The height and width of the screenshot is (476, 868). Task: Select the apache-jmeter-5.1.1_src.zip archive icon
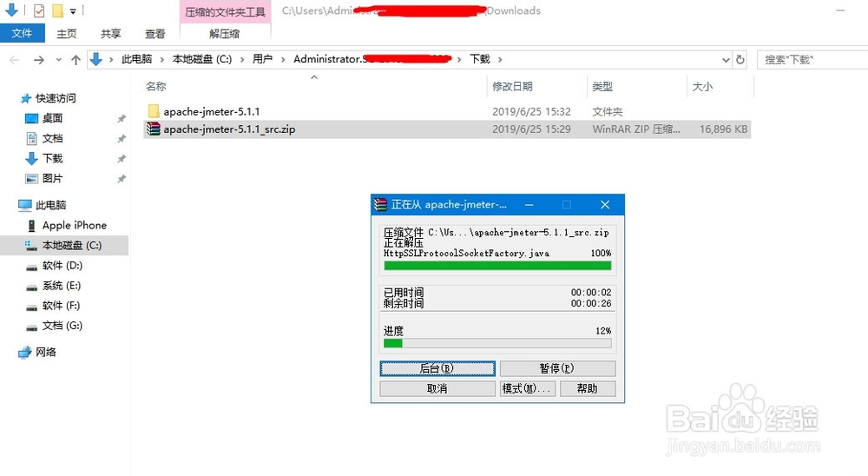(x=154, y=129)
